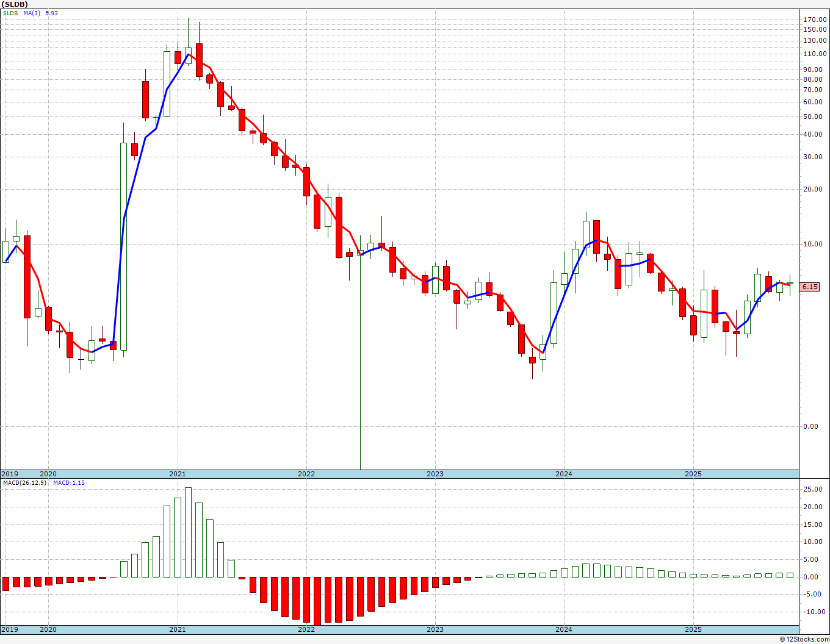Click the SLDB series legend label

point(10,13)
